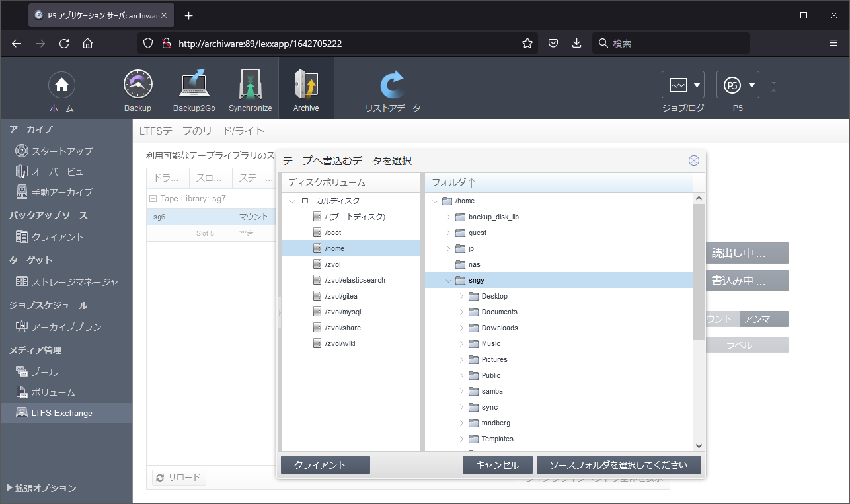Open ストレージマネージャ in the sidebar
The width and height of the screenshot is (850, 504).
[66, 282]
